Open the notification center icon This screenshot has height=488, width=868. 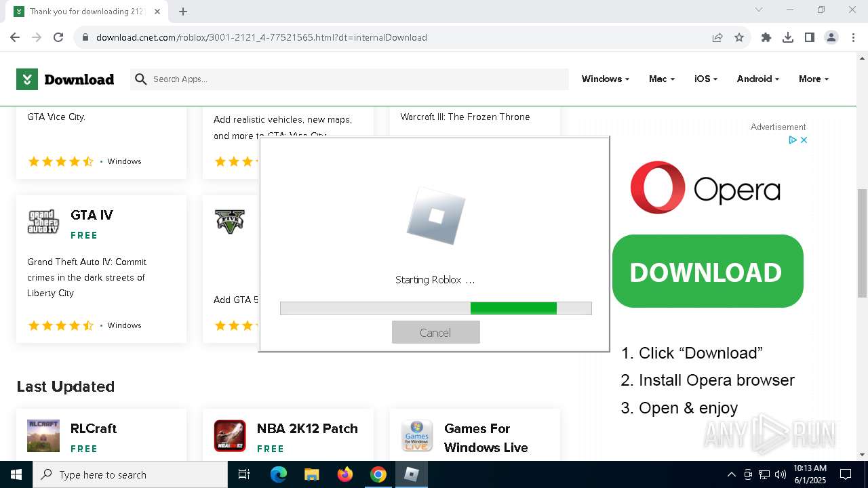846,474
